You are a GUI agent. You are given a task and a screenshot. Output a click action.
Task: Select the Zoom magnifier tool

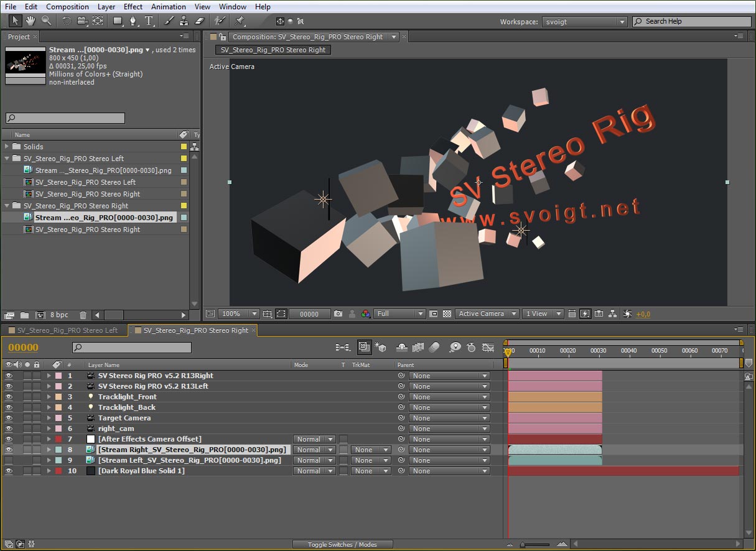click(46, 21)
